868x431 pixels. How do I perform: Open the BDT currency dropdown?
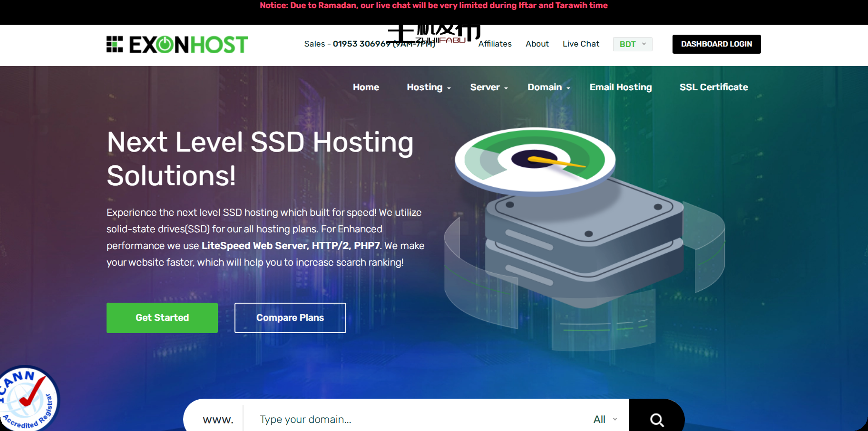632,44
